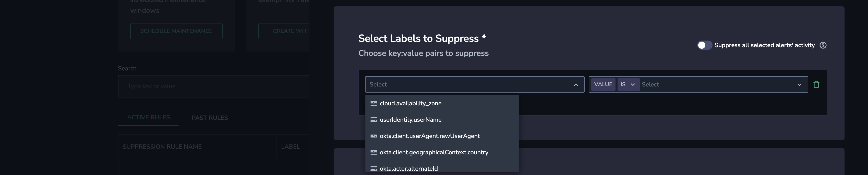Toggle Suppress all selected alerts' activity
868x175 pixels.
(704, 45)
